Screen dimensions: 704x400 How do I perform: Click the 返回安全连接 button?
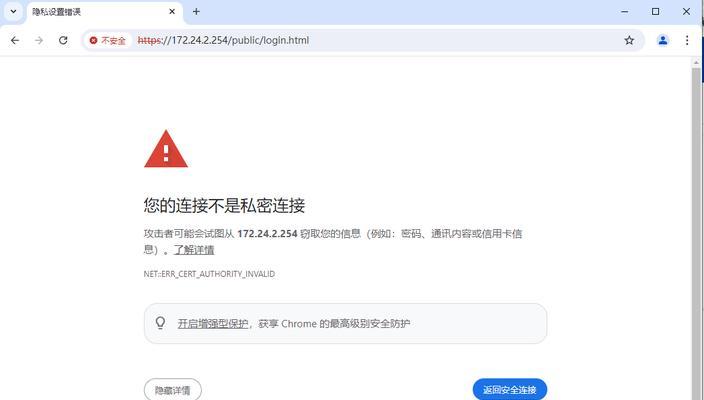coord(510,390)
